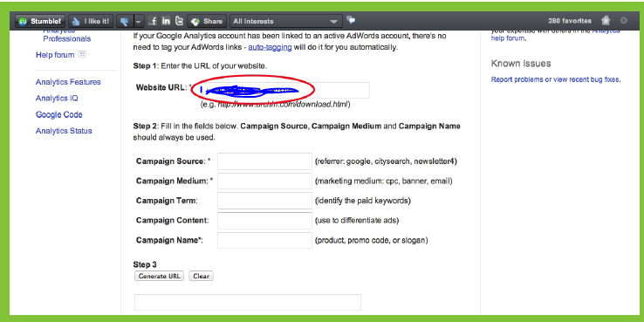Open Google Code link

point(59,114)
